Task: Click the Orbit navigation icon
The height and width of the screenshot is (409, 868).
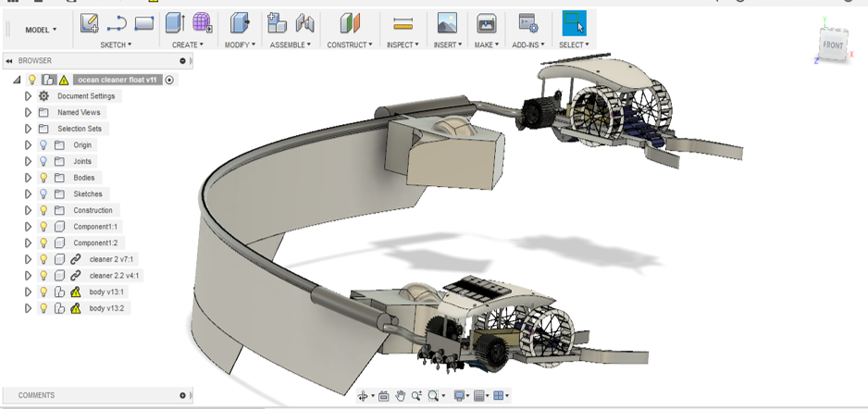Action: (x=363, y=396)
